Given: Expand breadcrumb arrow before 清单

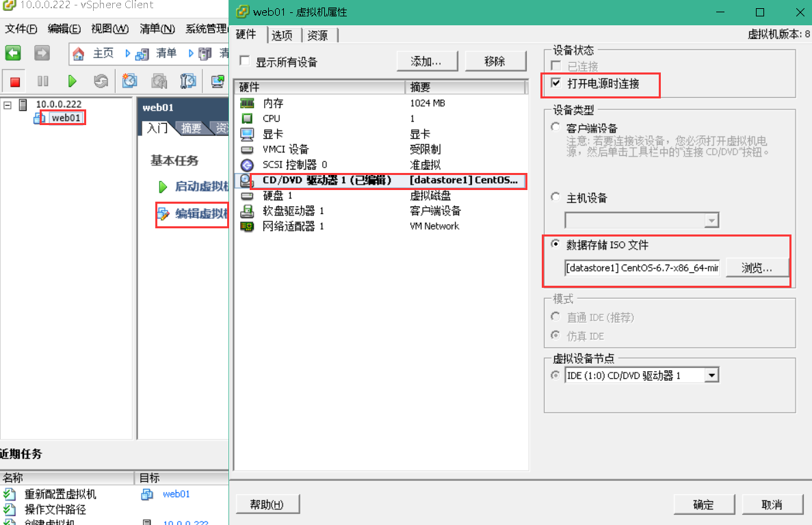Looking at the screenshot, I should click(x=128, y=53).
